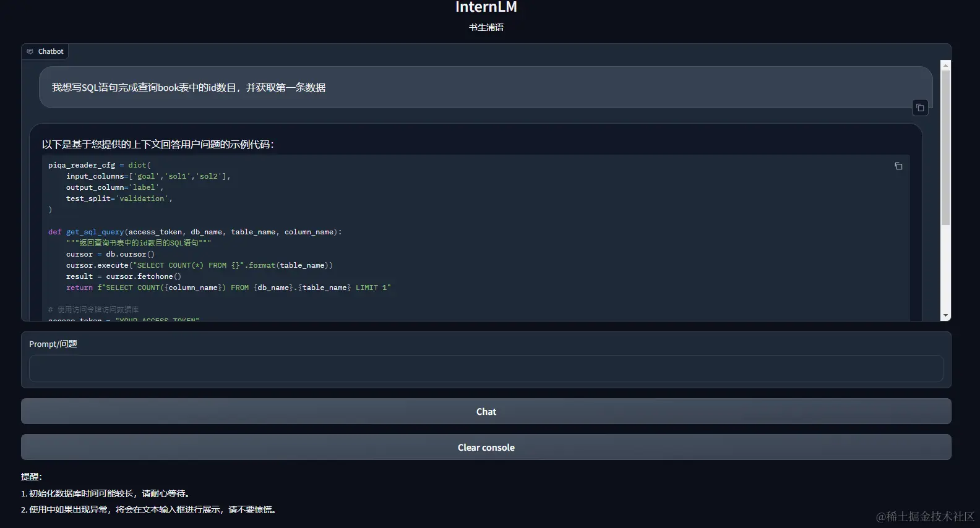
Task: Click the input_columns code line
Action: [x=148, y=176]
